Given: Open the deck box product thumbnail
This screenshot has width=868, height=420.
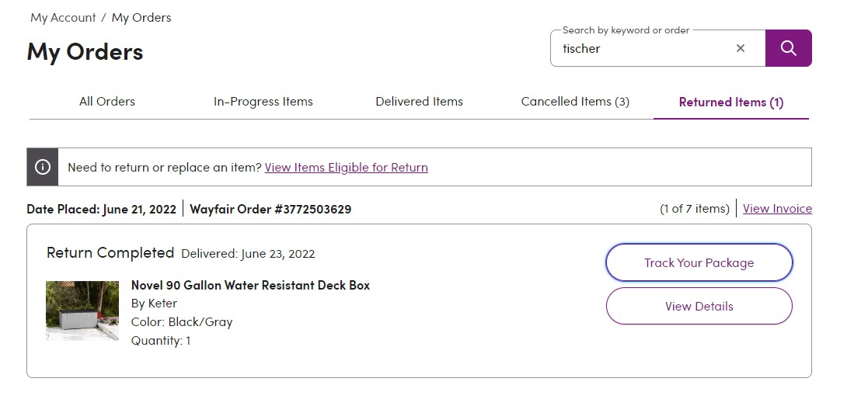Looking at the screenshot, I should click(x=82, y=311).
